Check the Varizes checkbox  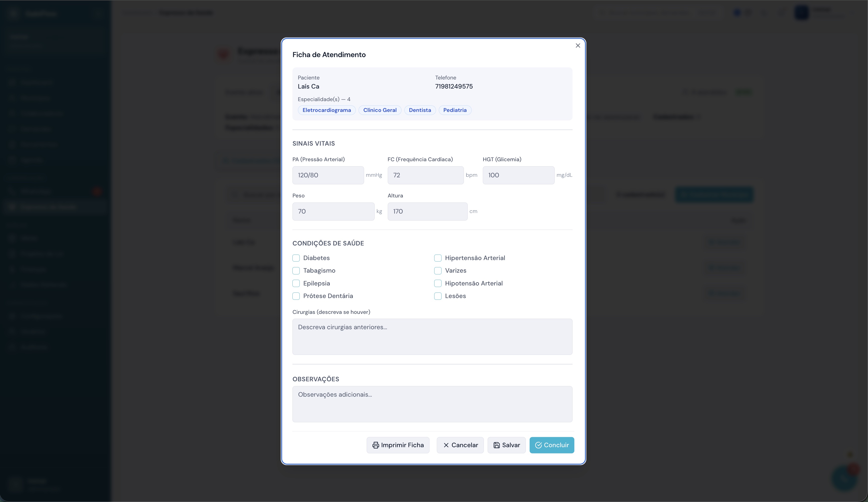point(438,270)
